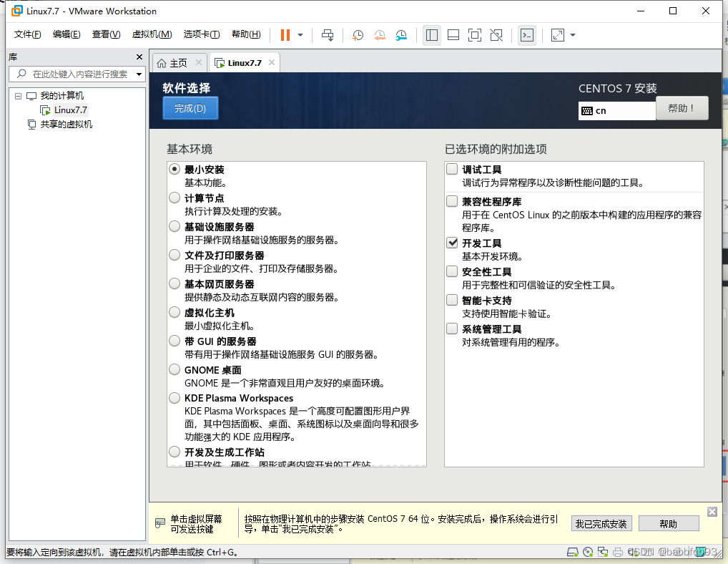Switch to Unity mode
The height and width of the screenshot is (564, 728).
[x=496, y=35]
